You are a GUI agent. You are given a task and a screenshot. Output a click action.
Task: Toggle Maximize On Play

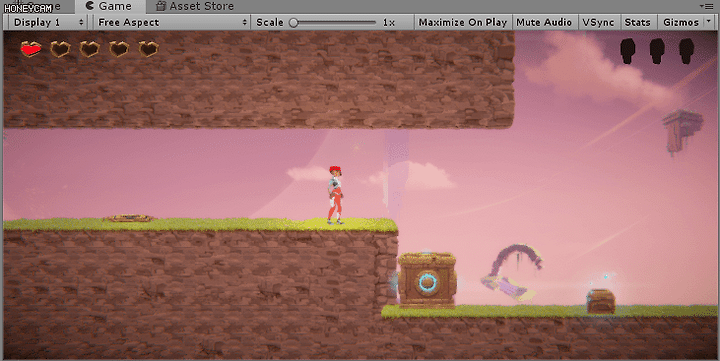click(463, 23)
